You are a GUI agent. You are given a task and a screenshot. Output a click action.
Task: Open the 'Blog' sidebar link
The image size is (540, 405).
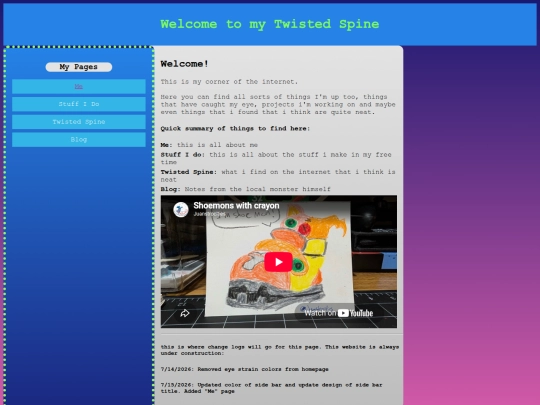[x=79, y=140]
